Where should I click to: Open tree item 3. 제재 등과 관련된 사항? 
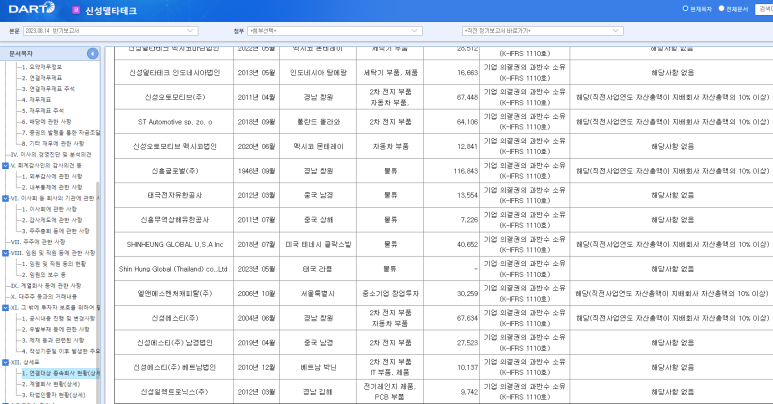click(x=53, y=340)
